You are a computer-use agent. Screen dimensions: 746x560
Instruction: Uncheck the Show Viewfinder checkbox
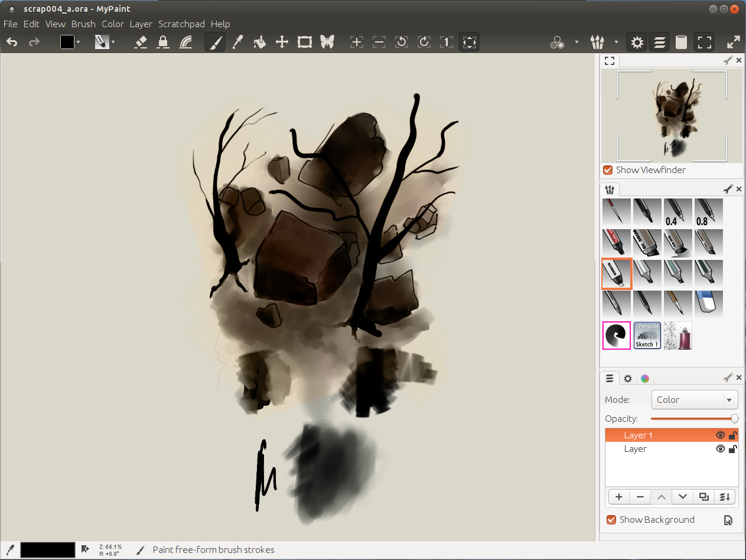[x=608, y=170]
